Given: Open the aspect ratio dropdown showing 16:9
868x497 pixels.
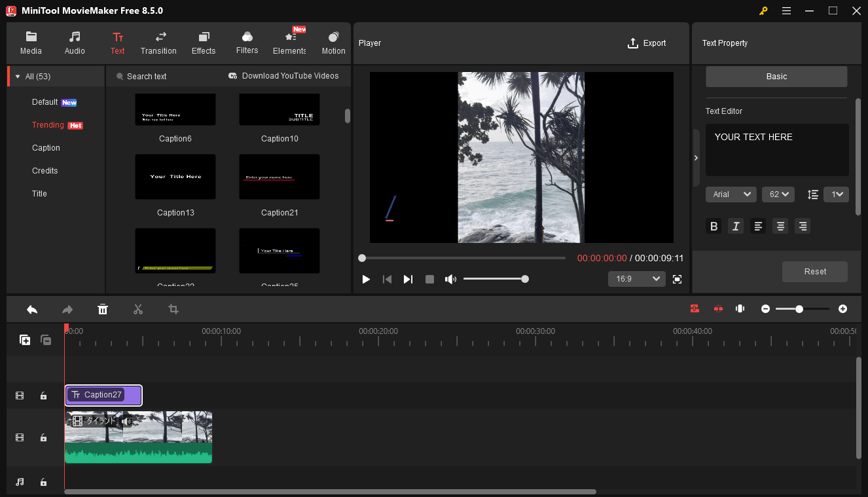Looking at the screenshot, I should (636, 278).
